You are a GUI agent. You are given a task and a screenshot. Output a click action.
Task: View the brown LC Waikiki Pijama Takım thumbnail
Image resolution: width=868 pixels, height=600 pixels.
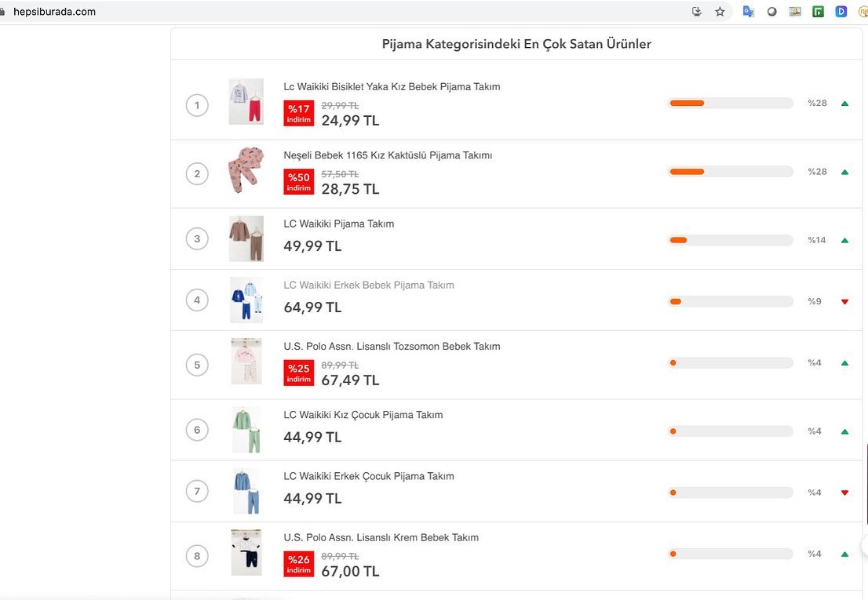pyautogui.click(x=246, y=239)
